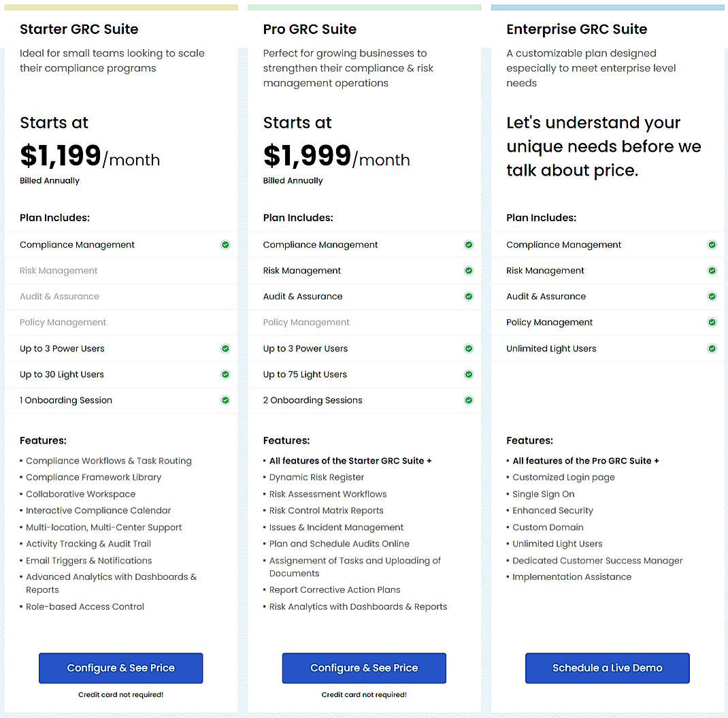Click the Pro GRC Suite heading
The image size is (728, 718).
(310, 29)
